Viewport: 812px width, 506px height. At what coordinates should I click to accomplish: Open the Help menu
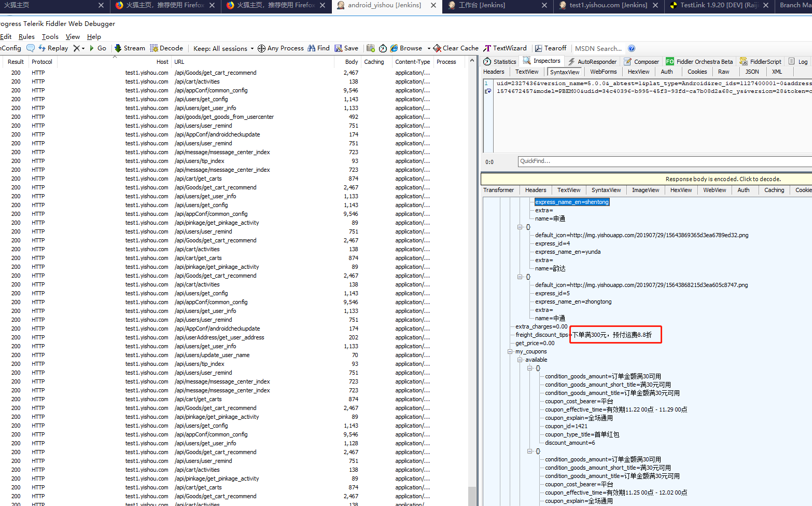pyautogui.click(x=94, y=36)
